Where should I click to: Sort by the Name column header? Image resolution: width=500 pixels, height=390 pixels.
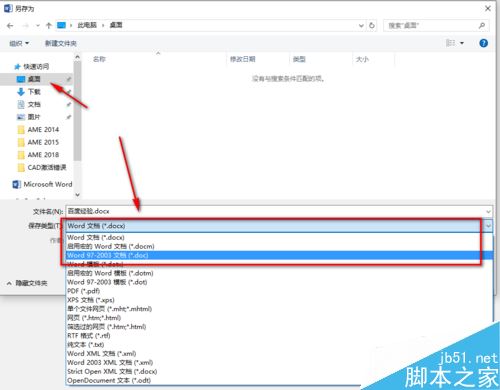point(99,59)
